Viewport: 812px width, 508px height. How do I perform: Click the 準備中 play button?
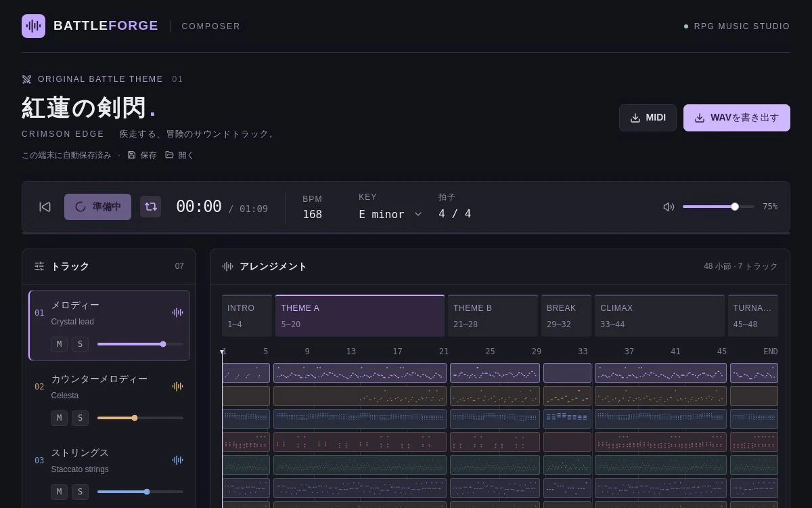pos(97,207)
